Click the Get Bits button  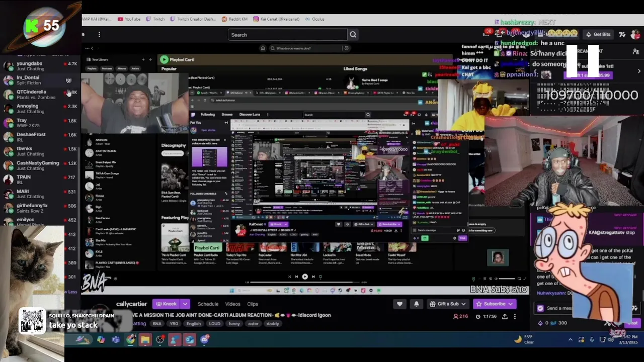coord(598,34)
